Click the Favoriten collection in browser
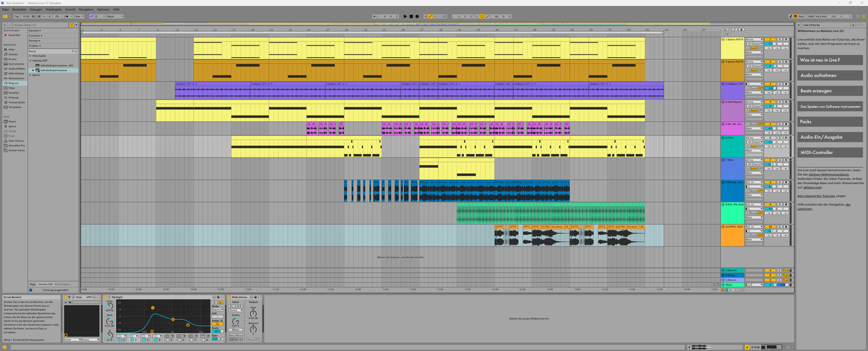 click(x=15, y=35)
